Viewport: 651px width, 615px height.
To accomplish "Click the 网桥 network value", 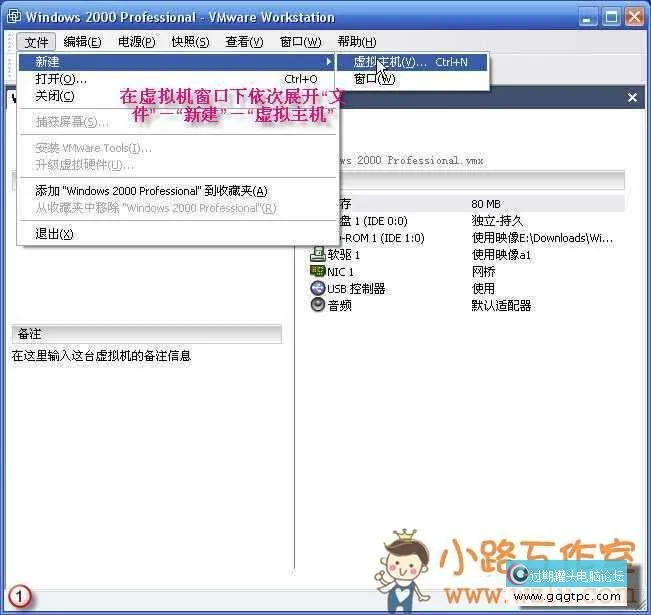I will click(x=484, y=272).
